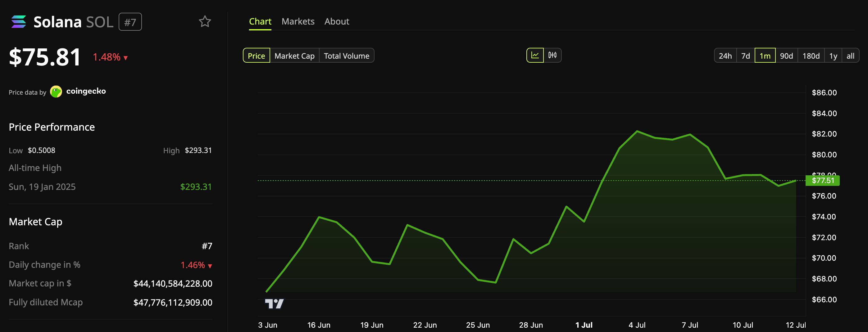The width and height of the screenshot is (868, 332).
Task: Click the Price Performance heading
Action: point(52,127)
